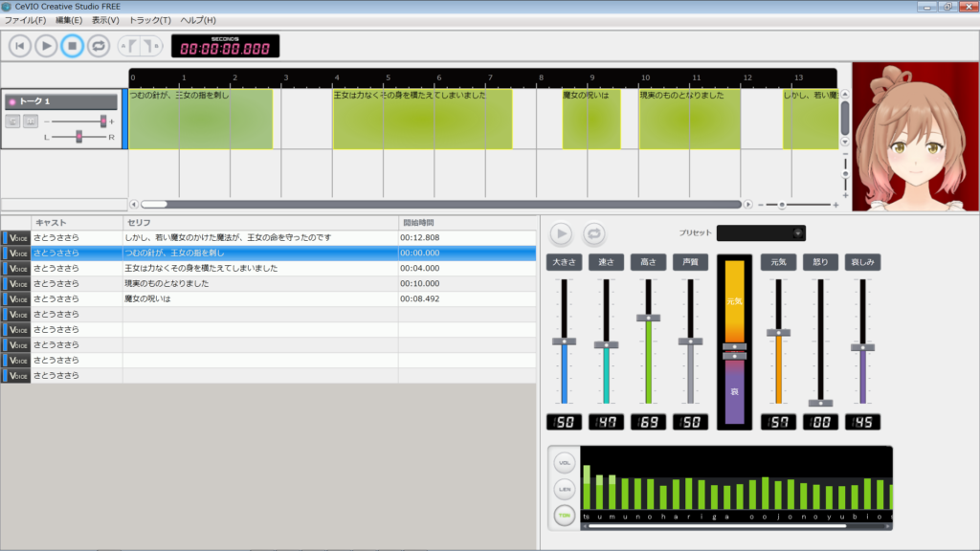This screenshot has width=980, height=551.
Task: Open the ヘルプ(H) menu
Action: pos(198,20)
